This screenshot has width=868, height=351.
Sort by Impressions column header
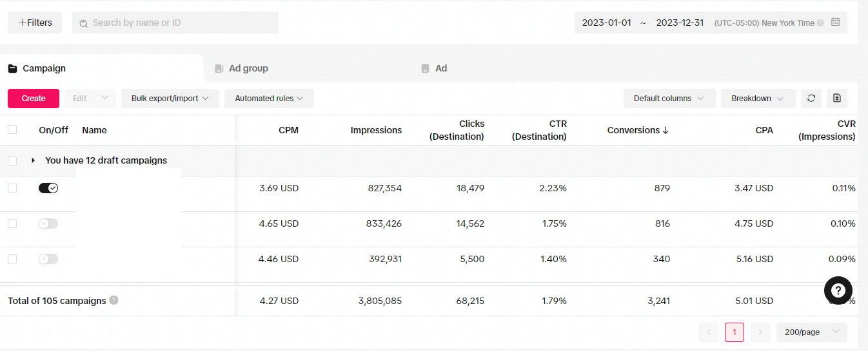(x=376, y=130)
